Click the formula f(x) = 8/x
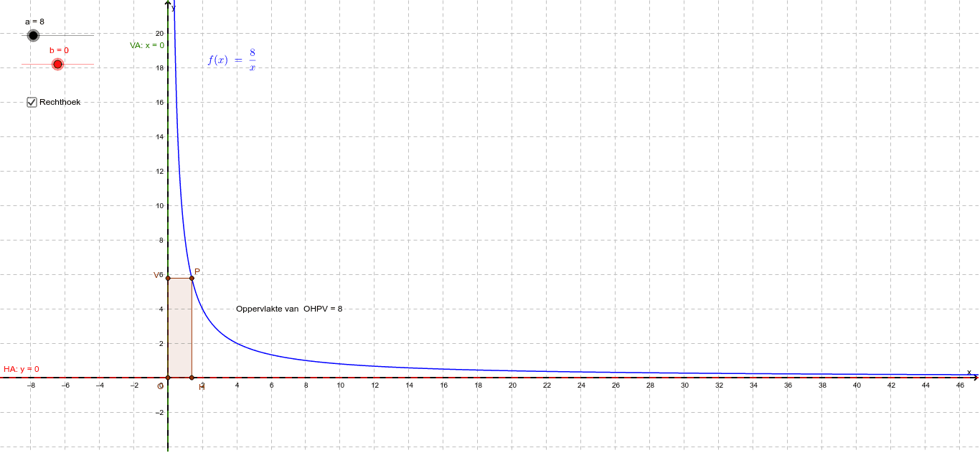Image resolution: width=980 pixels, height=453 pixels. pyautogui.click(x=232, y=60)
